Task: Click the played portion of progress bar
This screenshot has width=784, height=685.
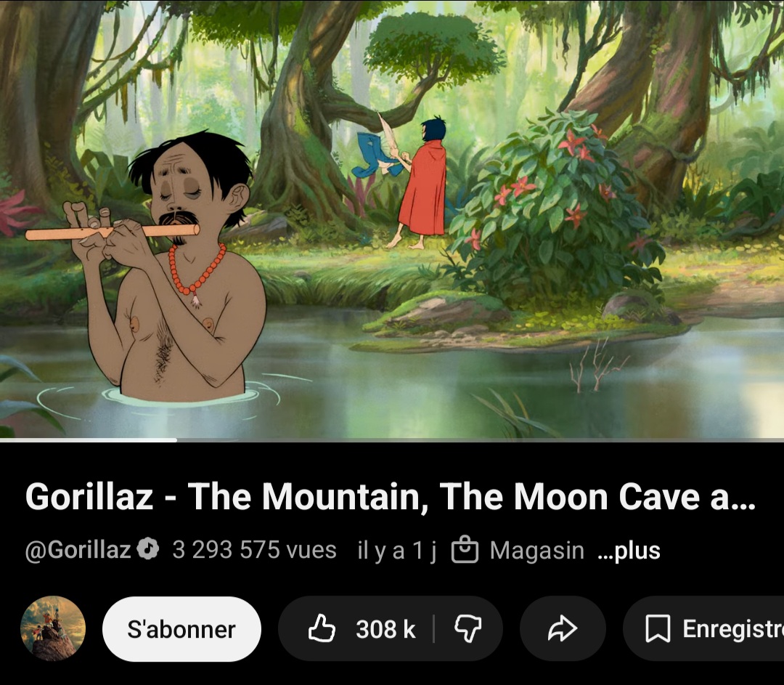Action: click(x=89, y=439)
